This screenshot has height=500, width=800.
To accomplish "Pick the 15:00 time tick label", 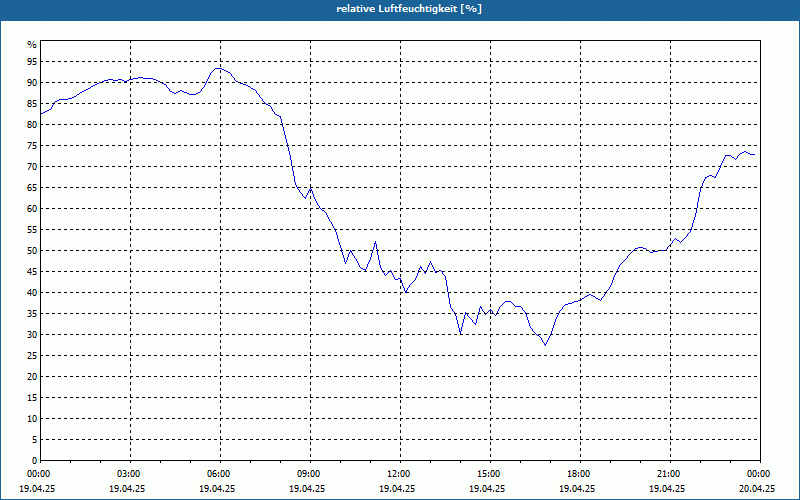I will coord(490,474).
